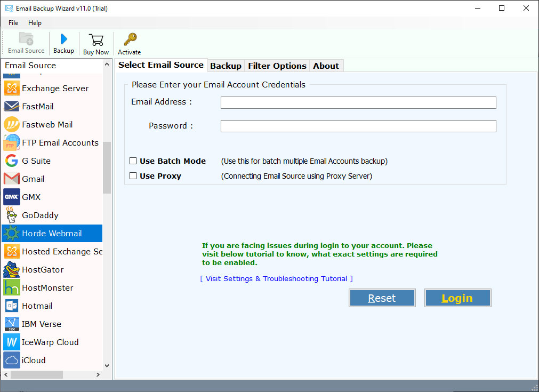
Task: Select the Gmail icon
Action: click(12, 179)
